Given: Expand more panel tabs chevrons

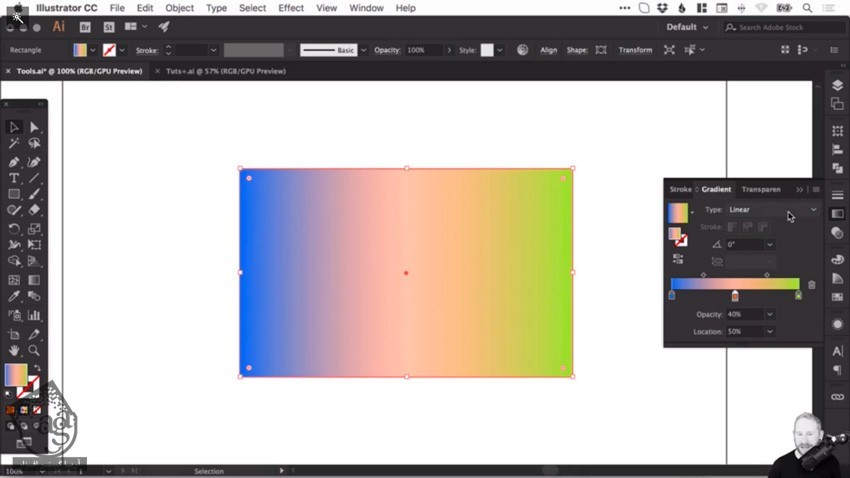Looking at the screenshot, I should [800, 190].
